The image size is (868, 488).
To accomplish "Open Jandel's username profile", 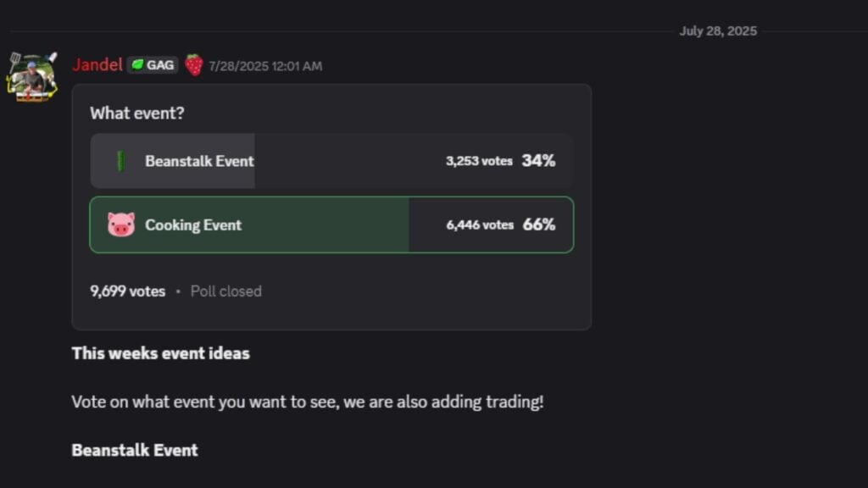I will point(97,65).
